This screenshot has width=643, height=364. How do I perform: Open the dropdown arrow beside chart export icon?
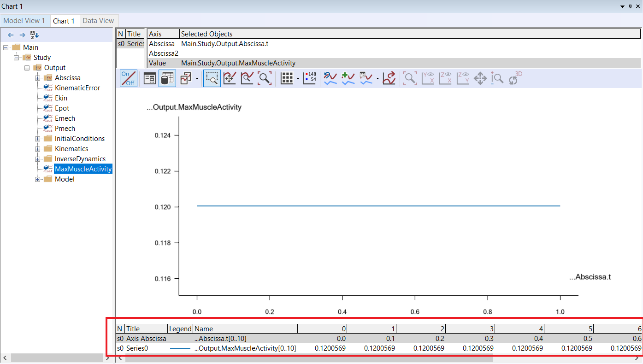197,79
